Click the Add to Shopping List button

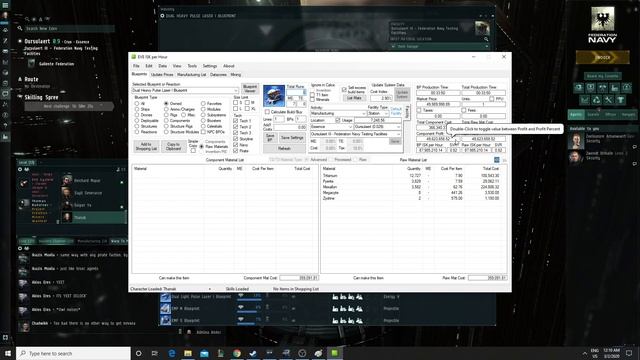[146, 147]
